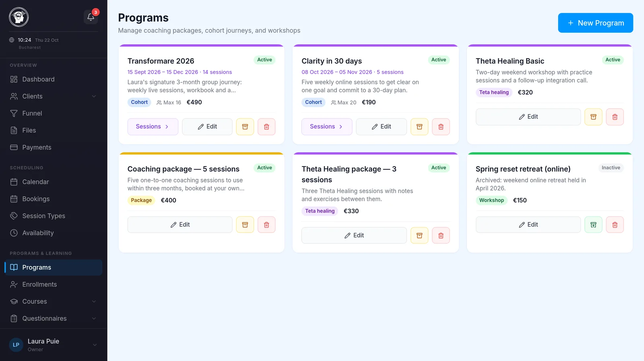The image size is (644, 361).
Task: Delete the Theta Healing Basic program
Action: tap(615, 117)
